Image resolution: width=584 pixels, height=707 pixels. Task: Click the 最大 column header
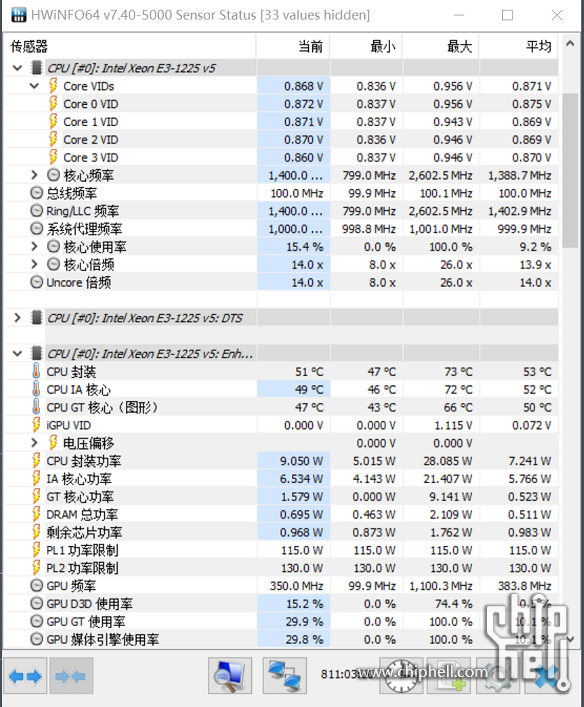click(x=441, y=46)
